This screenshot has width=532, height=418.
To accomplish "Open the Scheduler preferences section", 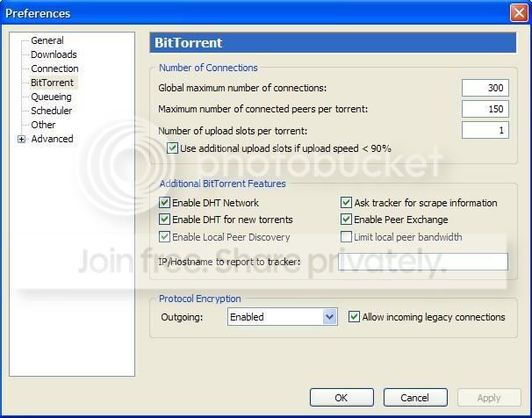I will [x=51, y=111].
